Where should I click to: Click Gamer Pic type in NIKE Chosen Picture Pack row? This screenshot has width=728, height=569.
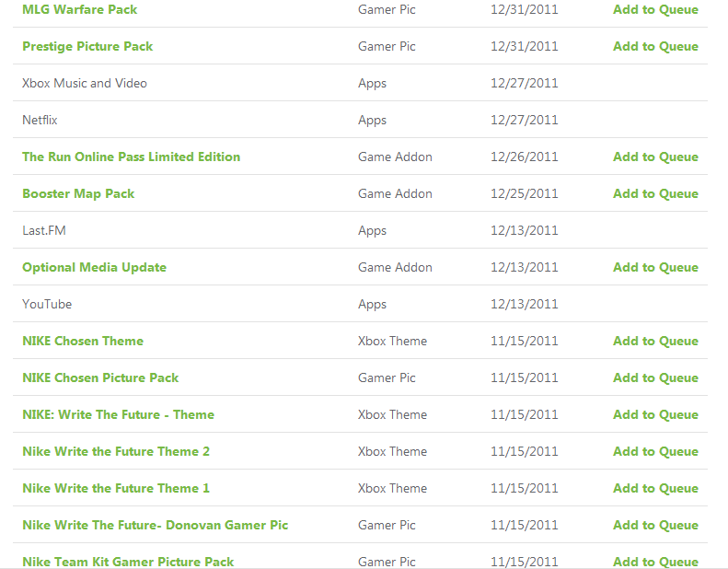[387, 377]
